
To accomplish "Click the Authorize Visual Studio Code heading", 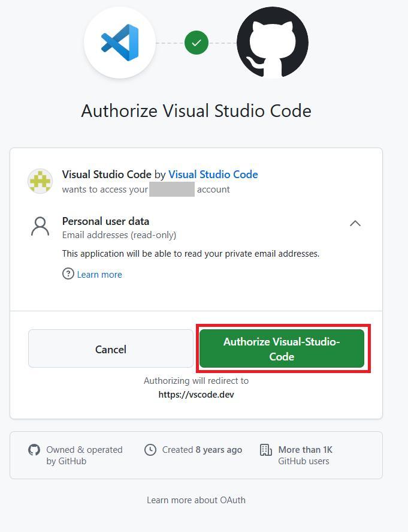I will point(196,111).
